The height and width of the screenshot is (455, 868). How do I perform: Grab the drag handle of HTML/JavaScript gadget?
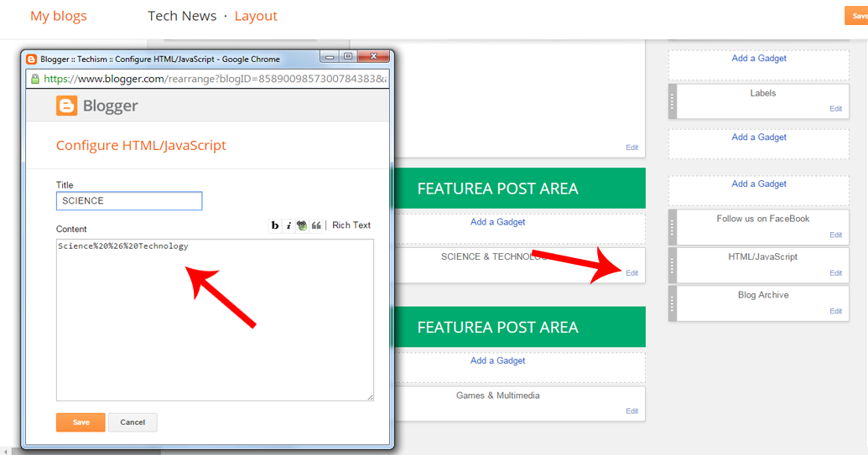tap(673, 266)
